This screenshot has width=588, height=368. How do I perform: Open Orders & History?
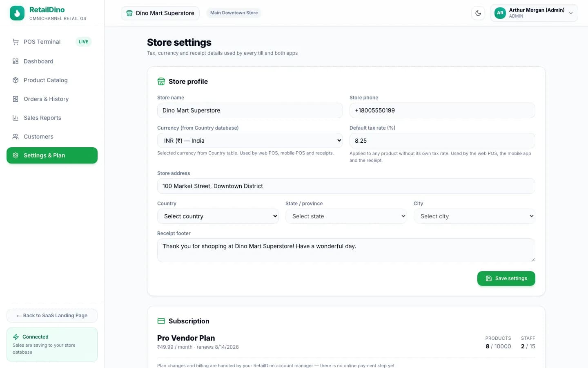click(52, 99)
